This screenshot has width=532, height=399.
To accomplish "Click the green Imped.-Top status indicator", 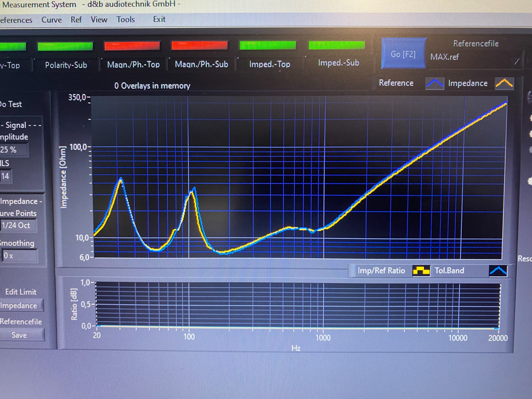I will (x=268, y=45).
